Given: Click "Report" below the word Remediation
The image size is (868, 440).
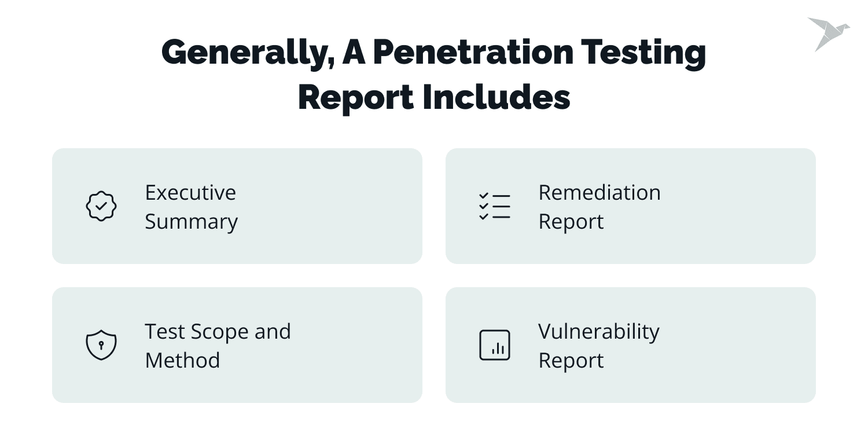Looking at the screenshot, I should point(571,222).
